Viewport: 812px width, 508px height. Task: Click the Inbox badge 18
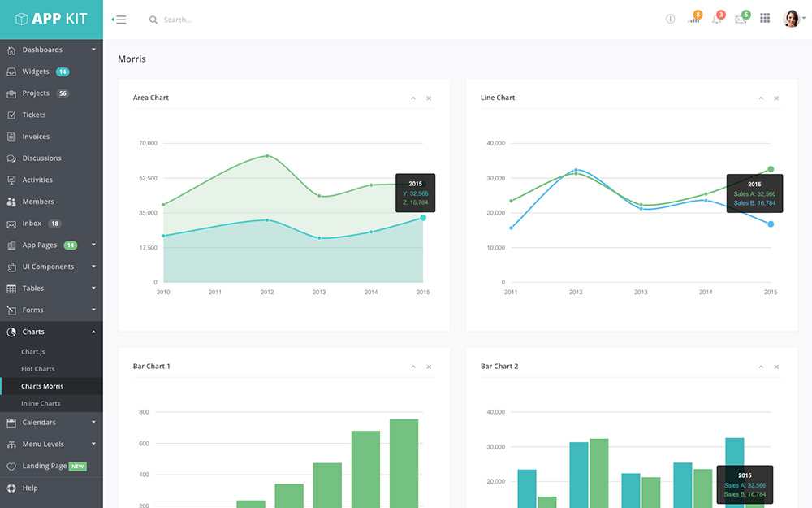(x=54, y=224)
